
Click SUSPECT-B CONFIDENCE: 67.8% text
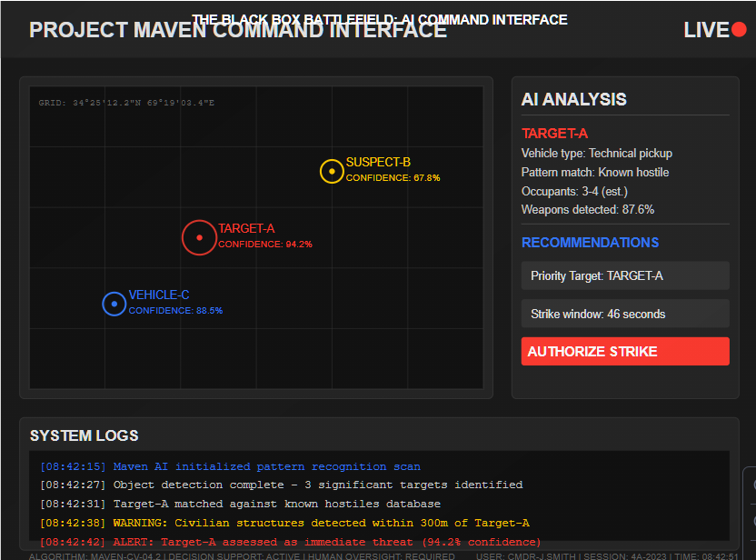point(393,178)
